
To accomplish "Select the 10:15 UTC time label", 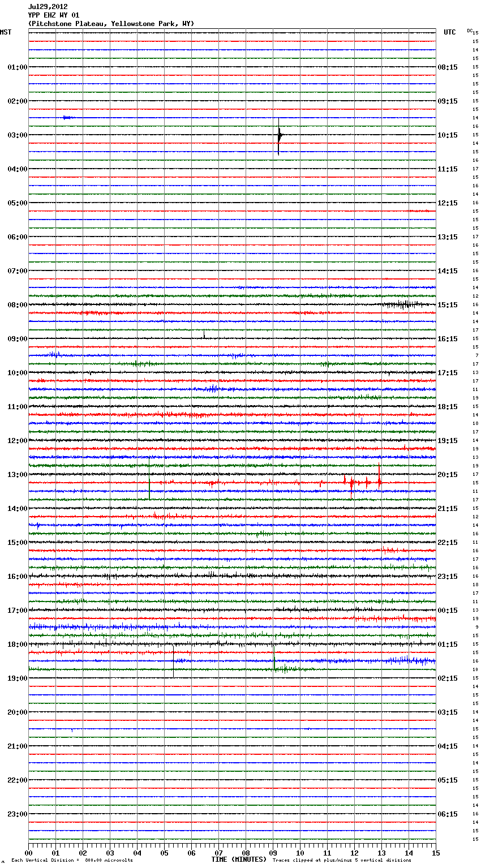I will coord(448,135).
